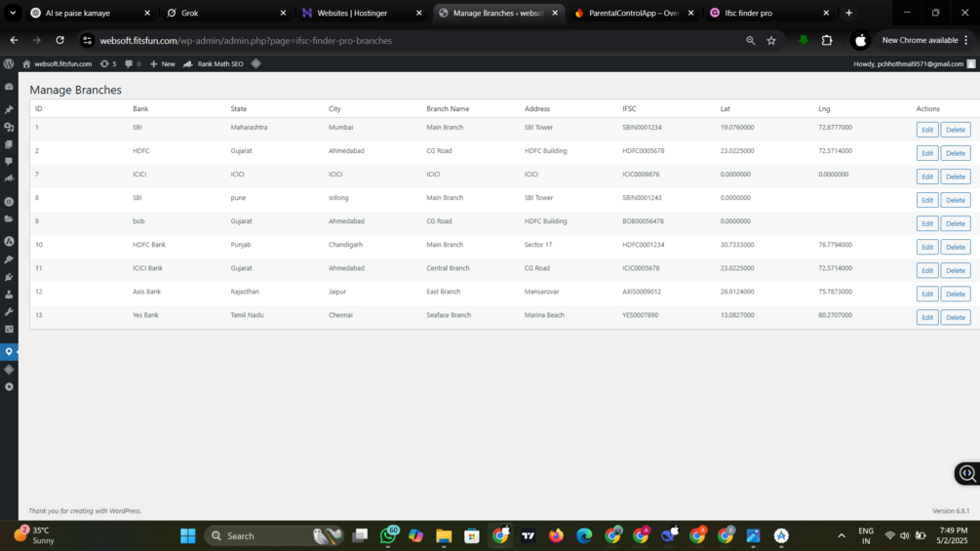Viewport: 980px width, 551px height.
Task: Open Plugins icon in WordPress sidebar
Action: coord(9,277)
